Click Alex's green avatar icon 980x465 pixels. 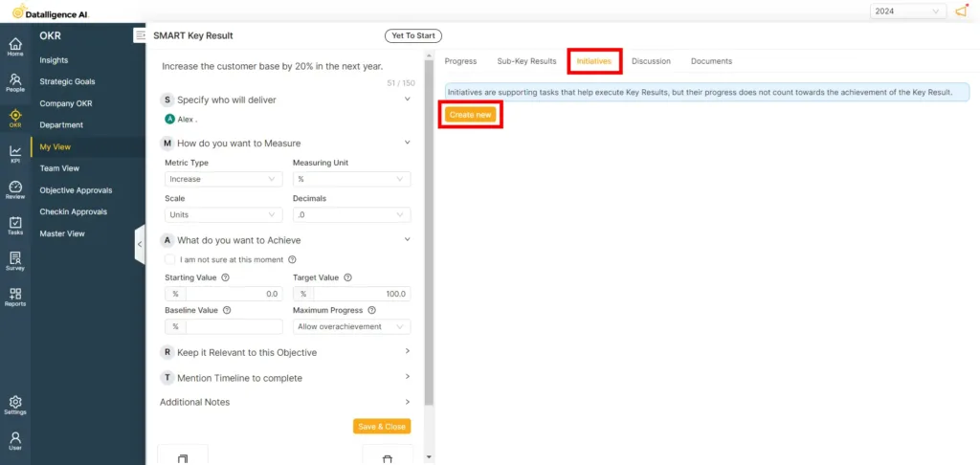pyautogui.click(x=170, y=119)
